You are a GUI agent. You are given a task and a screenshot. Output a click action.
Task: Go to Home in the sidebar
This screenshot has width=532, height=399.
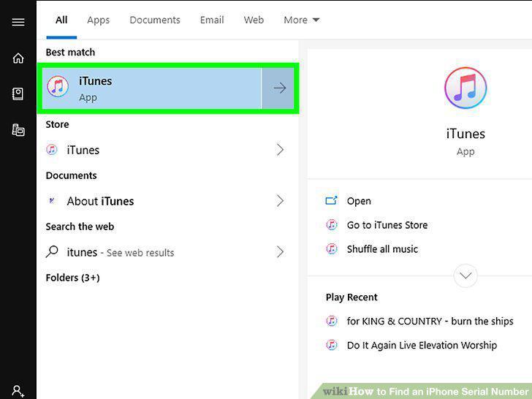click(x=18, y=58)
